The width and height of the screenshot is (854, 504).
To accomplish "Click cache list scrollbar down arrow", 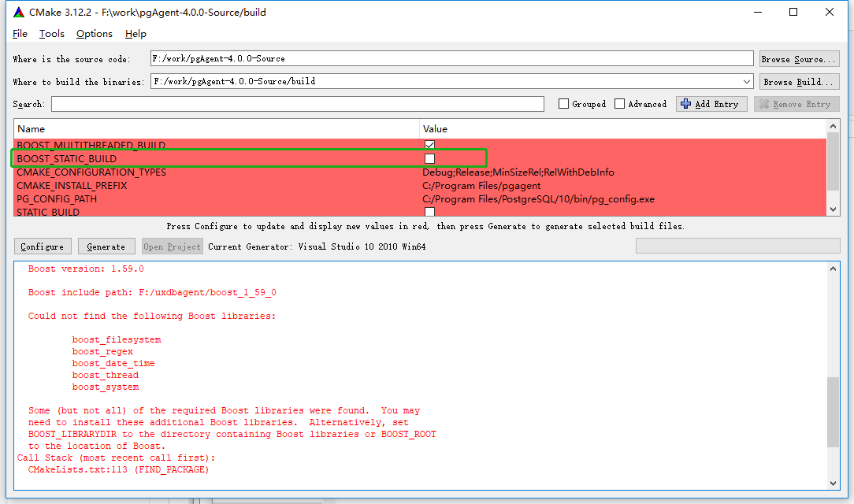I will coord(833,209).
